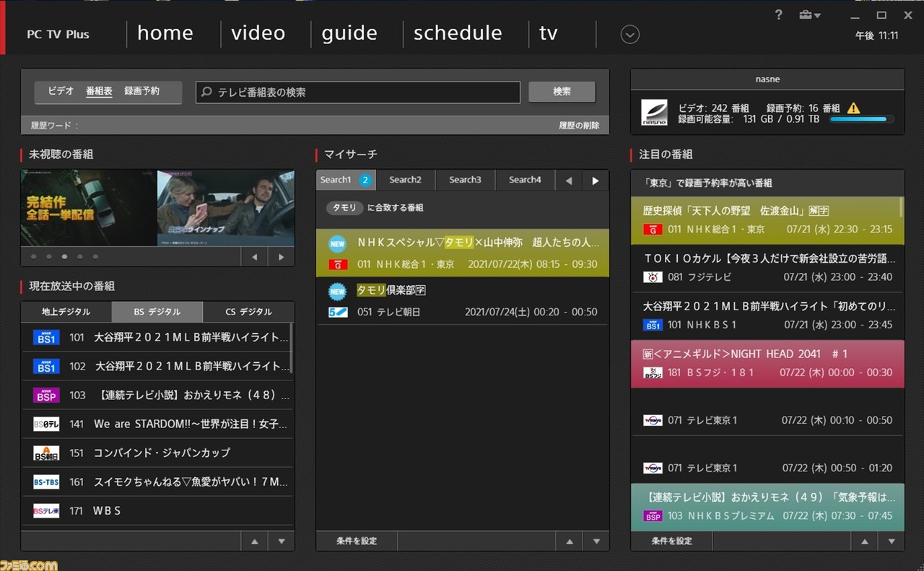Click down arrow under now-airing list
924x571 pixels.
pyautogui.click(x=282, y=541)
